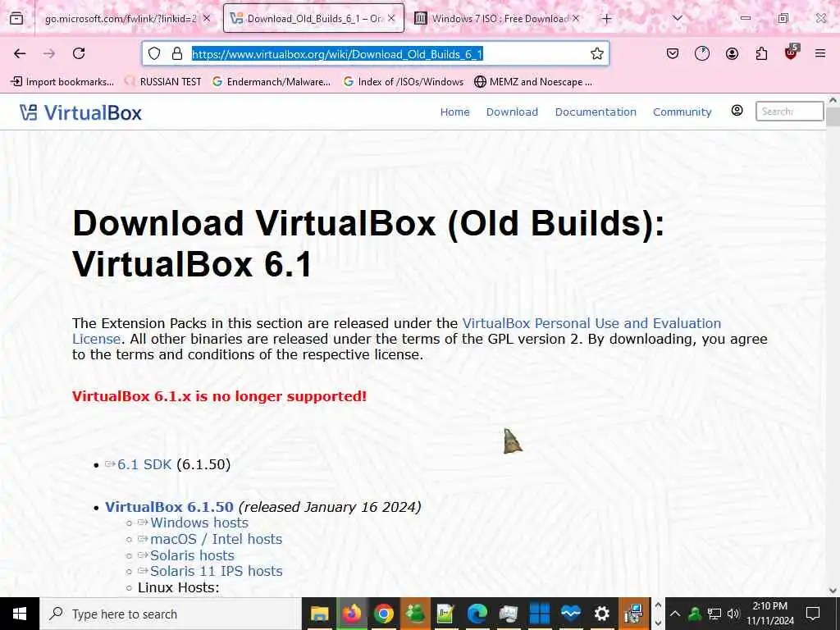Open the Documentation nav link
Image resolution: width=840 pixels, height=630 pixels.
coord(596,112)
